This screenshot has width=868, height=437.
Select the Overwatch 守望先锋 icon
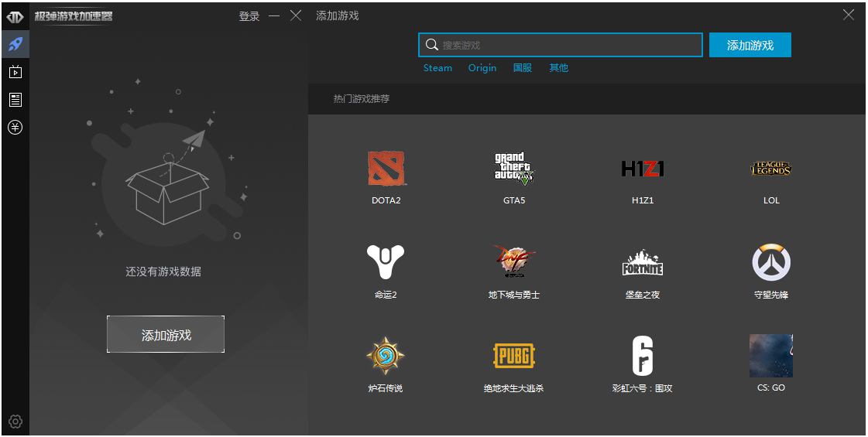(x=771, y=262)
